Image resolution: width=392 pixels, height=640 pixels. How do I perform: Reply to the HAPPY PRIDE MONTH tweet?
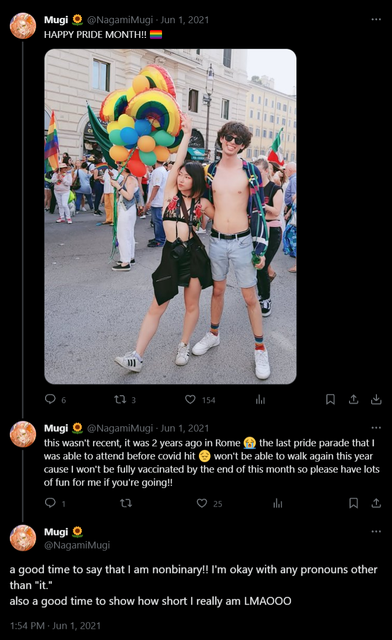tap(50, 399)
